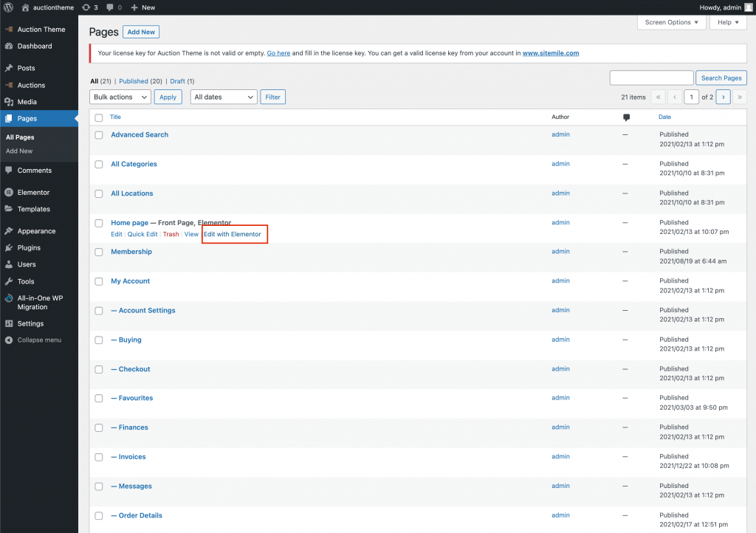The image size is (756, 533).
Task: Click the Auctions sidebar icon
Action: click(9, 86)
